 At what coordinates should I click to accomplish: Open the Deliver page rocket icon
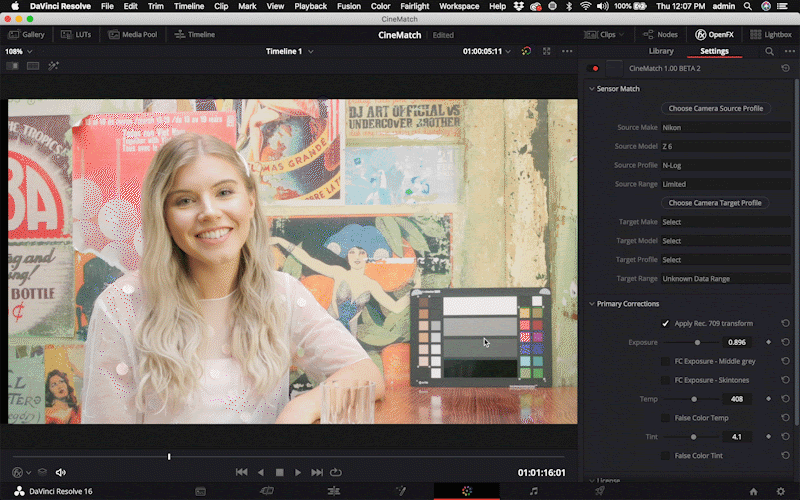tap(599, 491)
